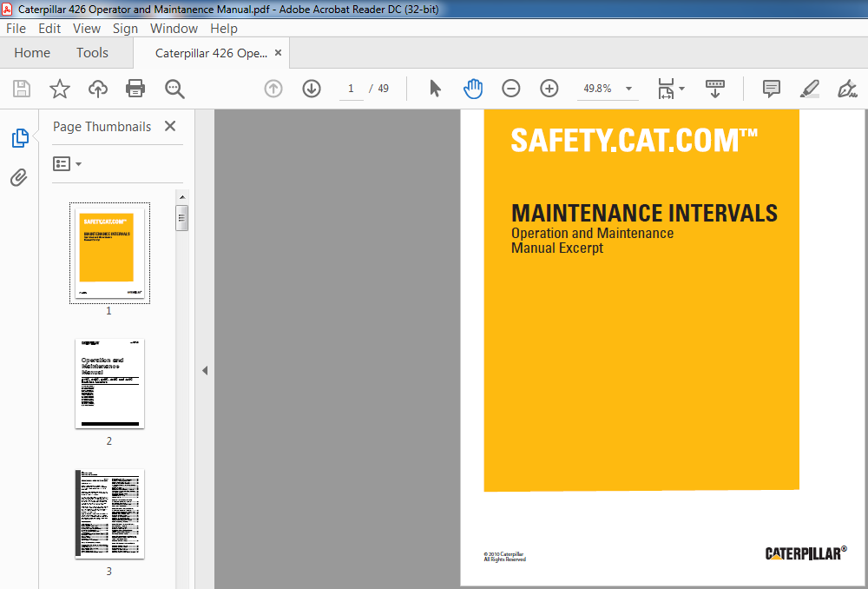This screenshot has width=868, height=589.
Task: Open the Window menu
Action: click(174, 29)
